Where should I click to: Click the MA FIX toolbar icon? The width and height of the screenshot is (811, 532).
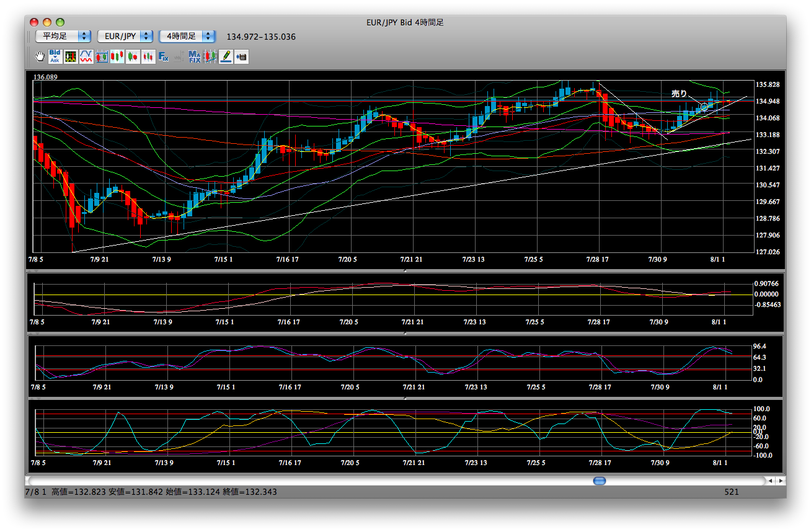pos(195,56)
